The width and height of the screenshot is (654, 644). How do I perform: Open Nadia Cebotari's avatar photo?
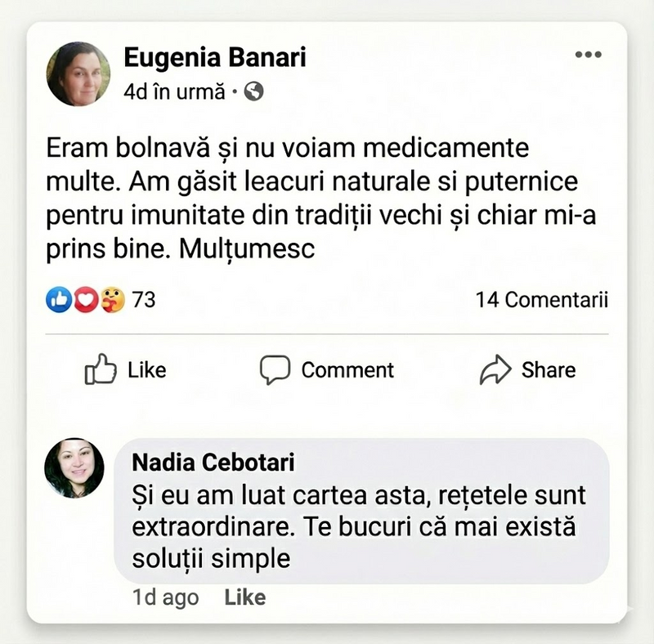point(74,467)
